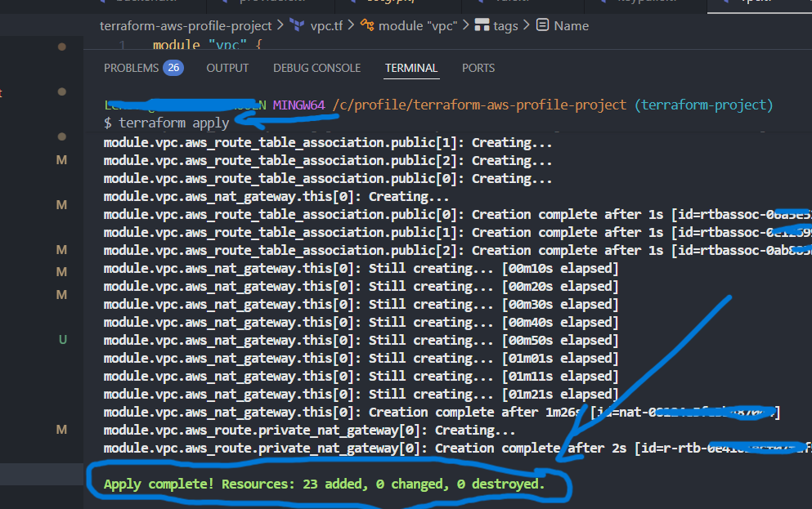Open the DEBUG CONSOLE panel
The image size is (812, 509).
tap(317, 68)
